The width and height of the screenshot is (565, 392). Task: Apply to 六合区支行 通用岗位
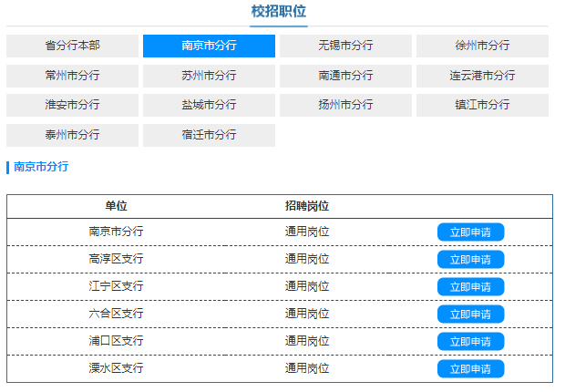pos(470,315)
